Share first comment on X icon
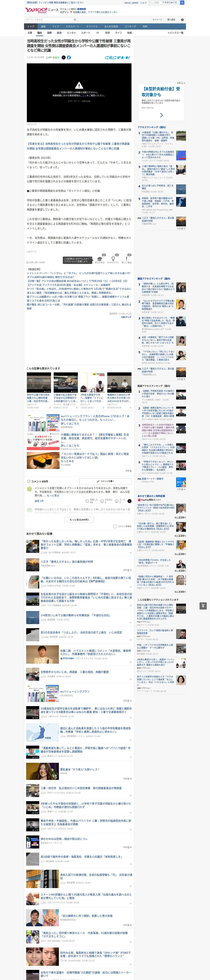Image resolution: width=210 pixels, height=980 pixels. 129,501
